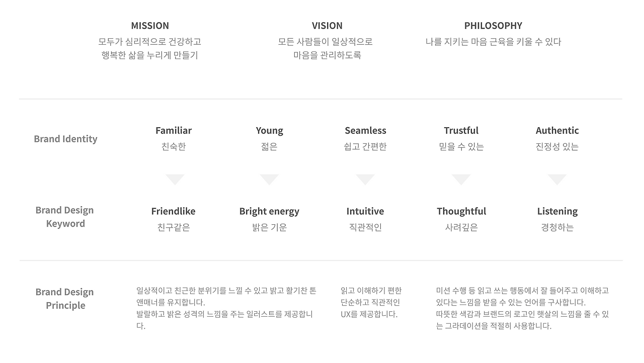Viewport: 644px width, 363px height.
Task: Click the Brand Design Keyword label
Action: click(65, 217)
